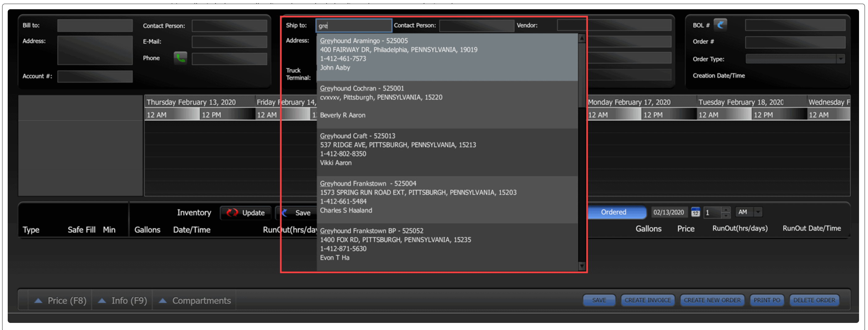Click the Ordered status button
The image size is (868, 330).
(617, 212)
